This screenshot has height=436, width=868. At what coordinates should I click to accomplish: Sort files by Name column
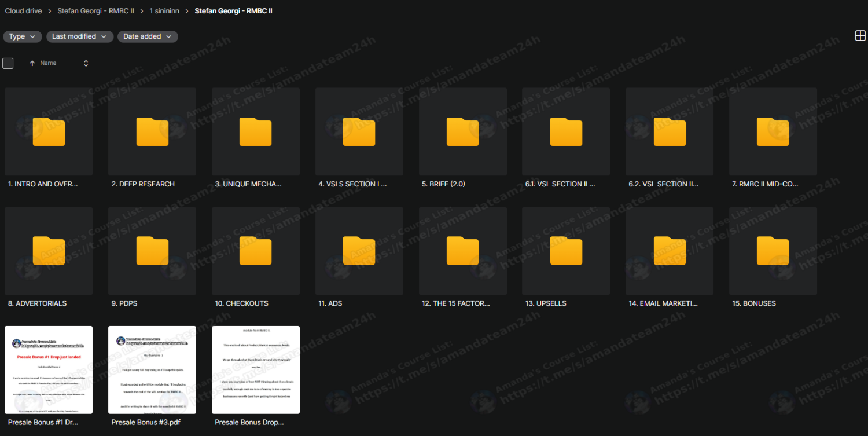[x=48, y=63]
